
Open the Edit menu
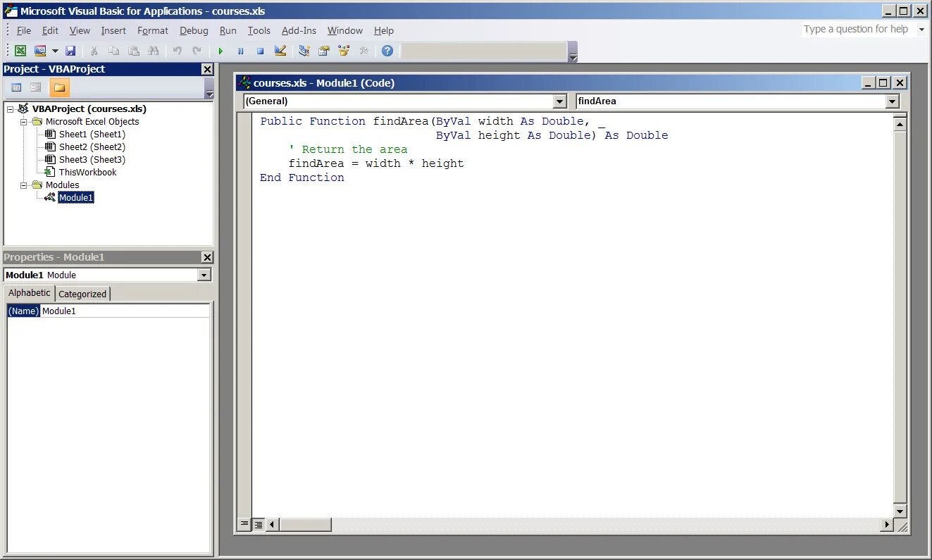(50, 30)
